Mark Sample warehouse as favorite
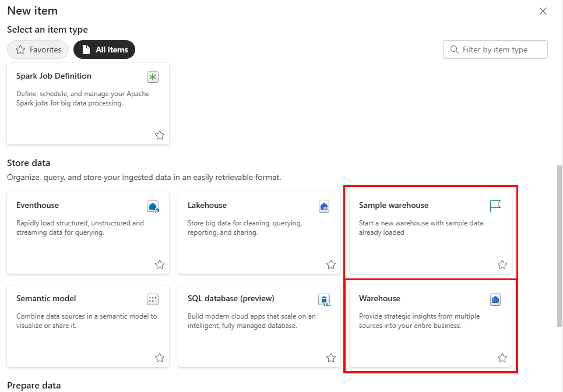 pyautogui.click(x=502, y=264)
